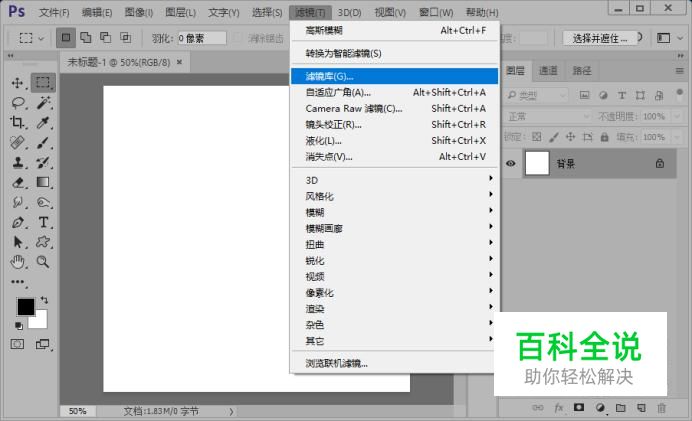
Task: Toggle Quick Mask mode
Action: point(17,344)
